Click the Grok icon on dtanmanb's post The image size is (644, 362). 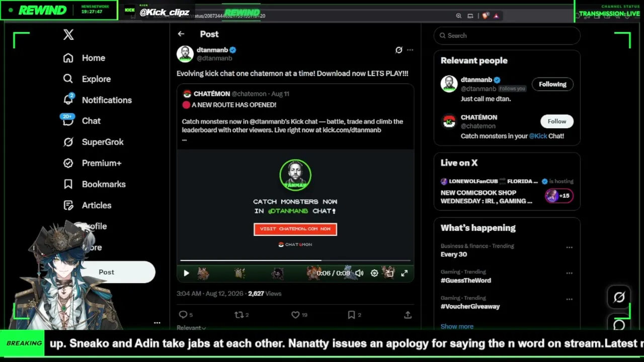[x=399, y=50]
